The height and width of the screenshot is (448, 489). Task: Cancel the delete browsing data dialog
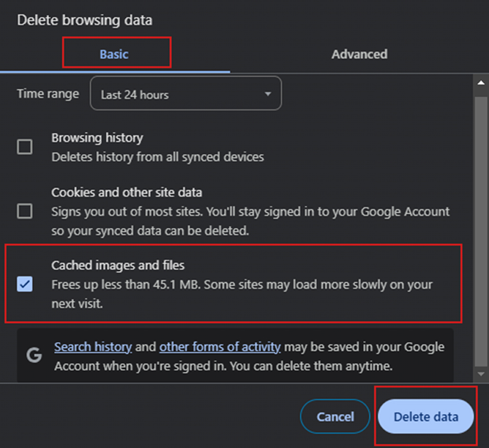(x=335, y=416)
